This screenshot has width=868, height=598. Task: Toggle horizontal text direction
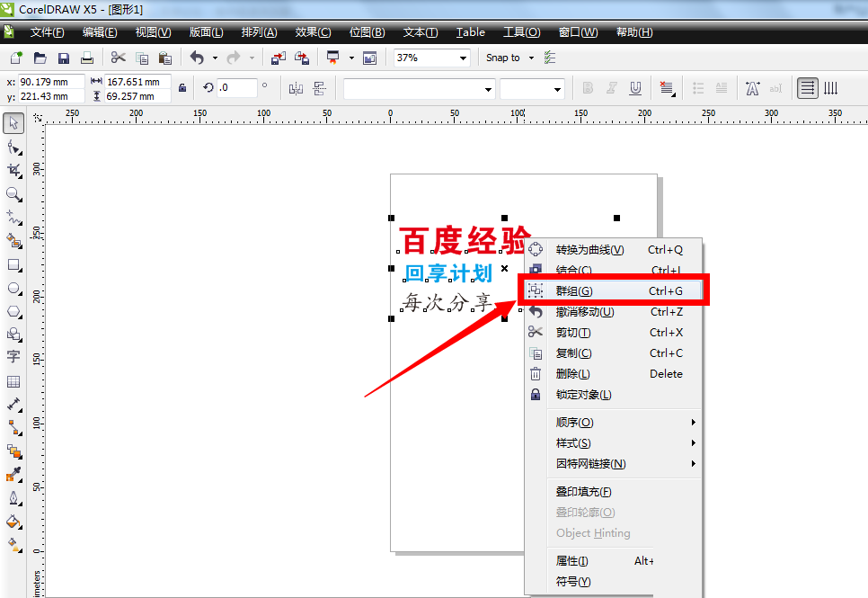coord(808,88)
